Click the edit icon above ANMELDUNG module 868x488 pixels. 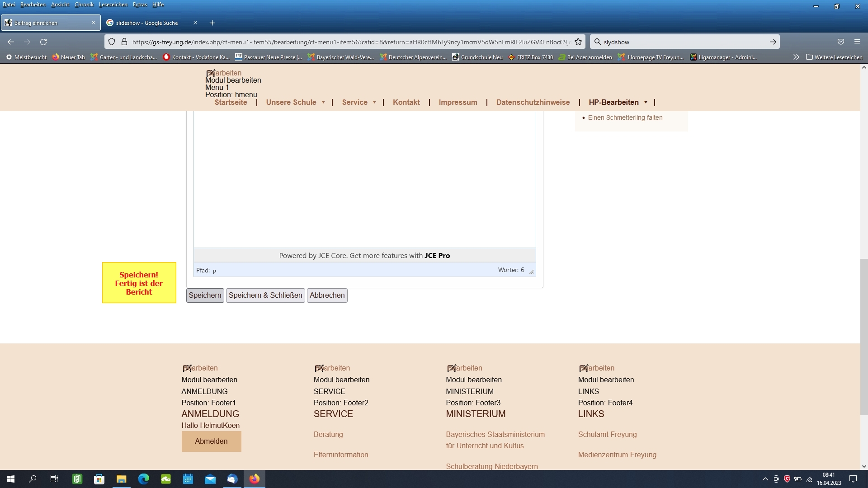[187, 368]
